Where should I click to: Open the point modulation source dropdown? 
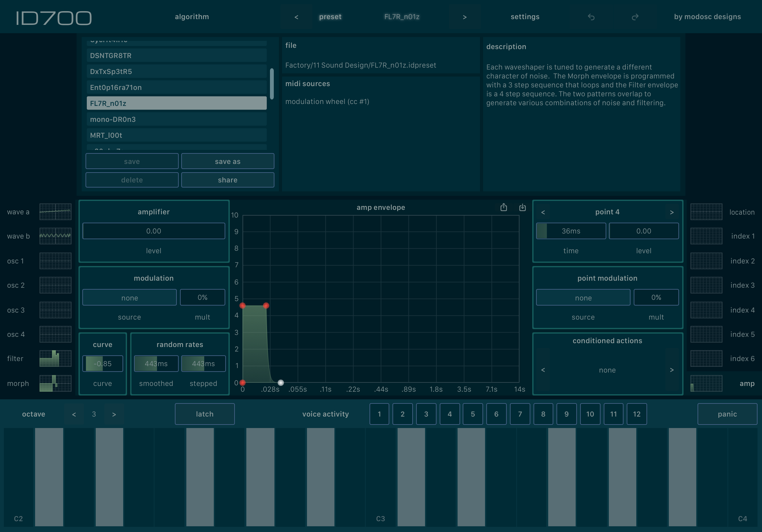coord(583,298)
